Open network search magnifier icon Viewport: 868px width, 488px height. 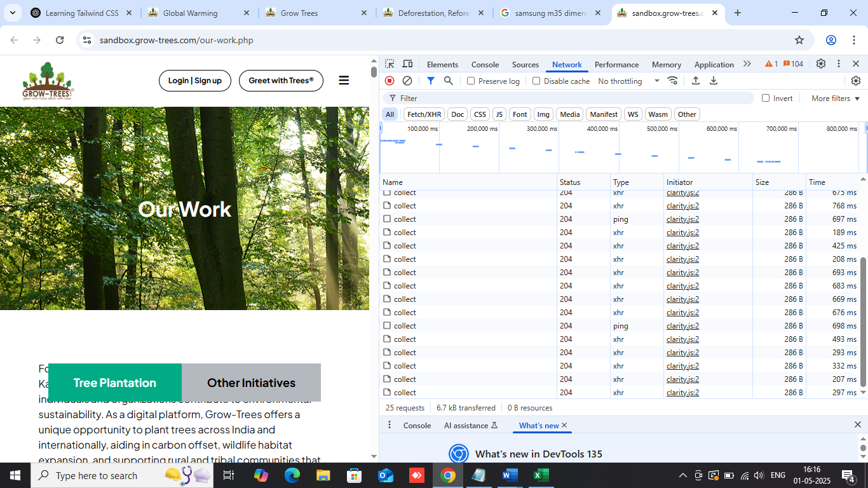pos(449,81)
